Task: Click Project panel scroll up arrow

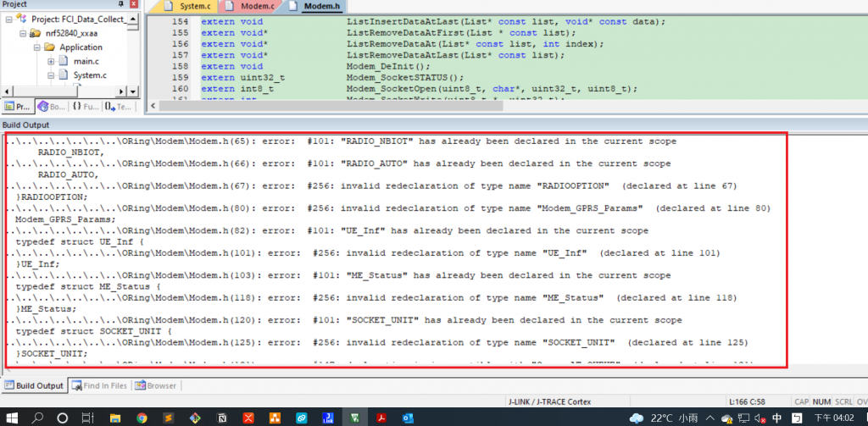Action: 133,19
